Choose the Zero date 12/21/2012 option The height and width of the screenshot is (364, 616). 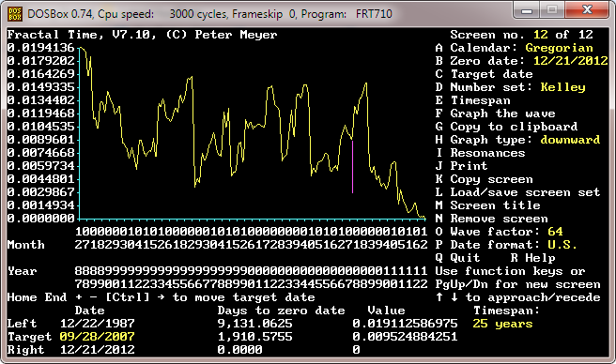pyautogui.click(x=521, y=61)
